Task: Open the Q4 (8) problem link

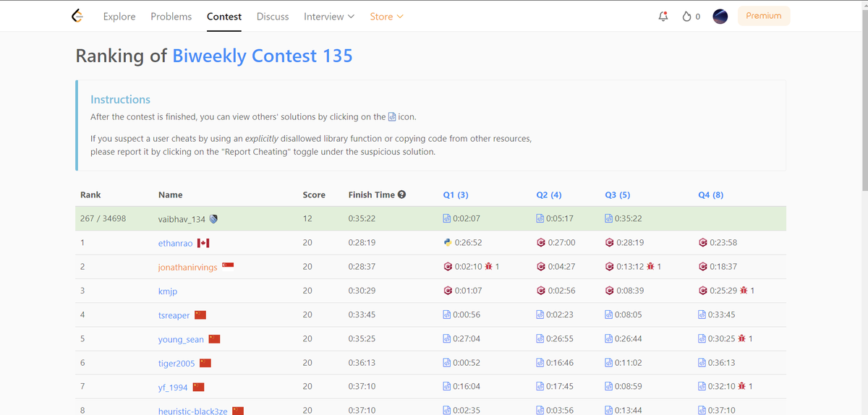Action: 711,194
